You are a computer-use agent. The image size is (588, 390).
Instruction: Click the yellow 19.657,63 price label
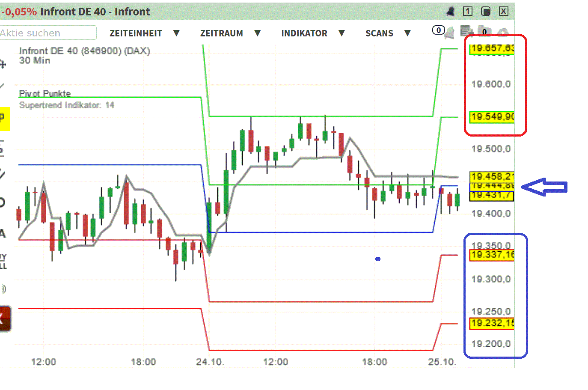(492, 48)
